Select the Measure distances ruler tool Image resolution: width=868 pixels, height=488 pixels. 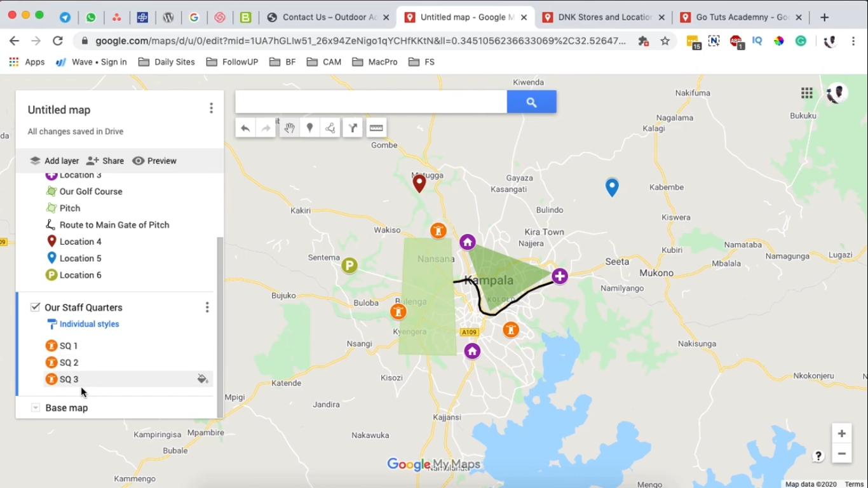(x=376, y=128)
